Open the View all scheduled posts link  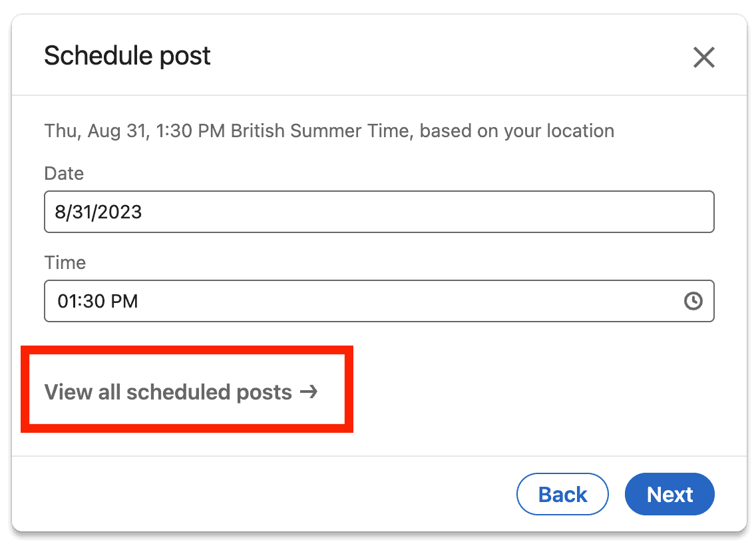coord(168,392)
